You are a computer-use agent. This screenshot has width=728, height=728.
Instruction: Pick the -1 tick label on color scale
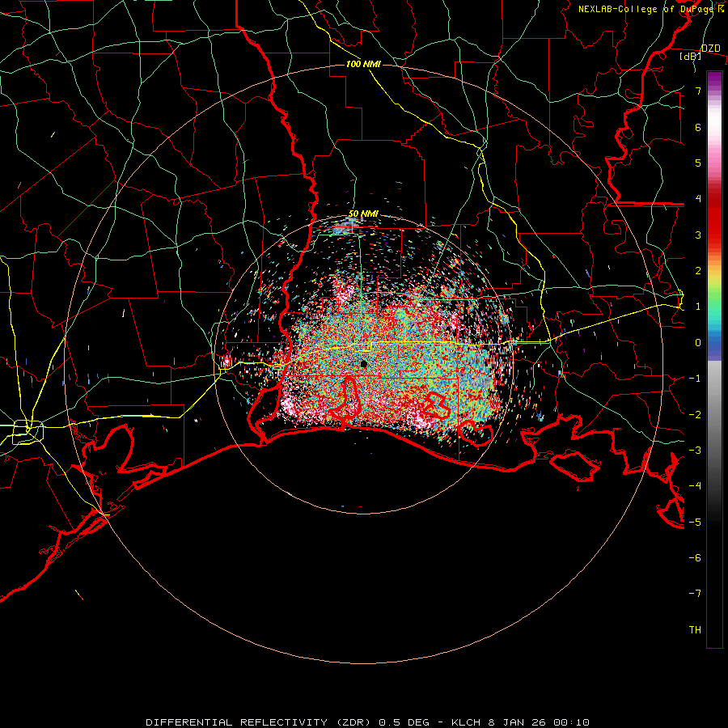coord(695,379)
